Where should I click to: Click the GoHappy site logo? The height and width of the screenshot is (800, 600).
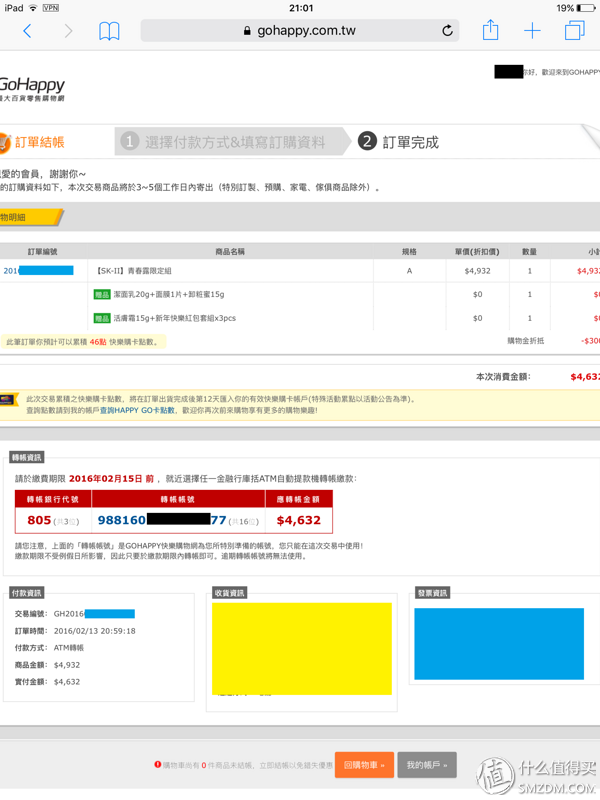pyautogui.click(x=32, y=88)
